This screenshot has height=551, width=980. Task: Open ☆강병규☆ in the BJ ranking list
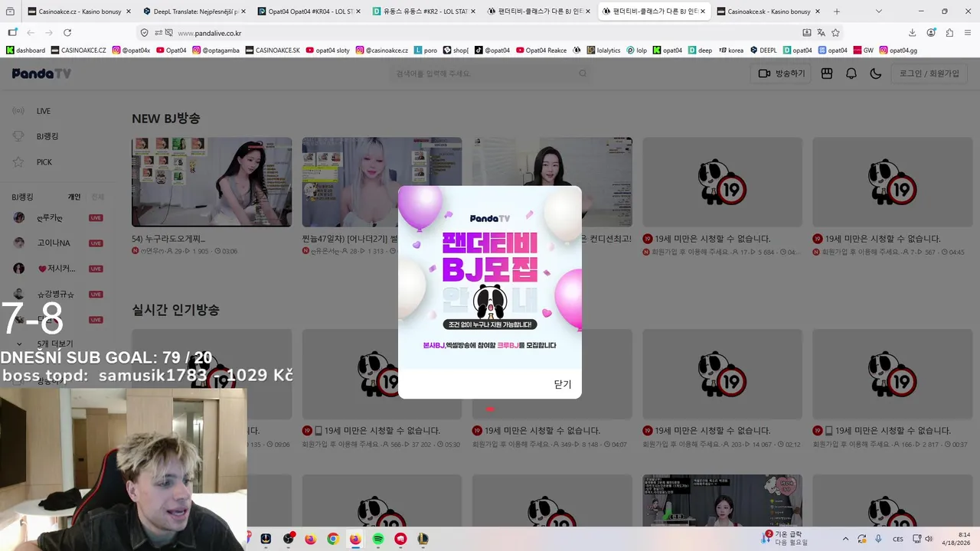tap(57, 294)
